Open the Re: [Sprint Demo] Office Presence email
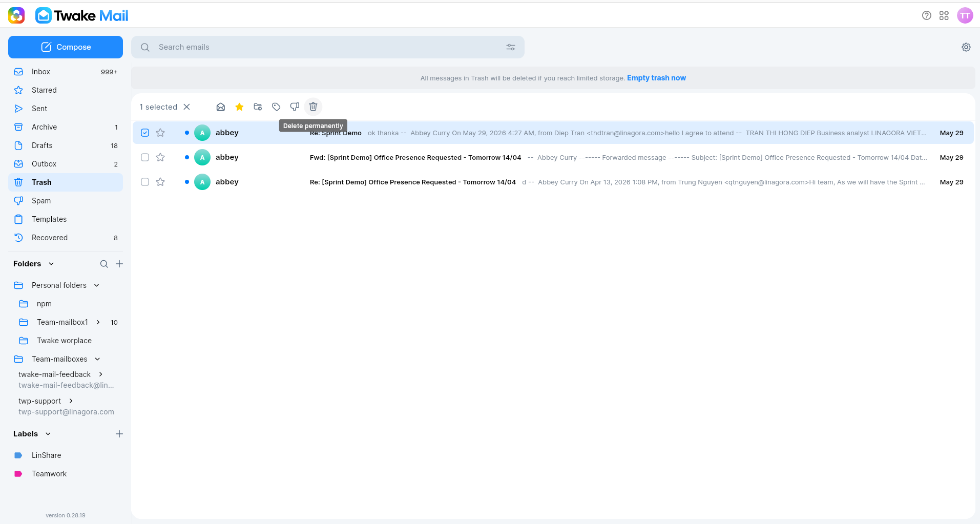Image resolution: width=980 pixels, height=524 pixels. 553,182
